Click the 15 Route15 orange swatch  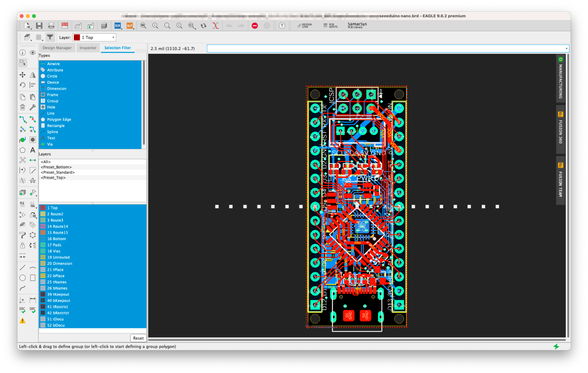tap(43, 233)
